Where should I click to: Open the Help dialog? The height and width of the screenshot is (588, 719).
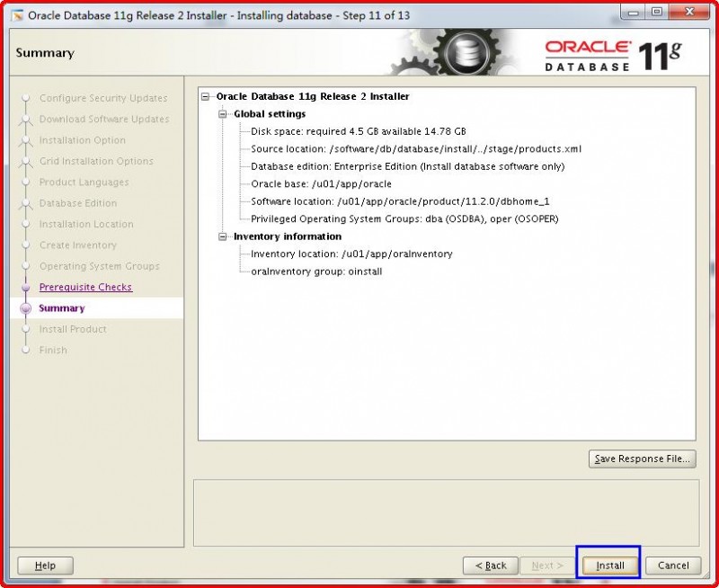[x=44, y=566]
